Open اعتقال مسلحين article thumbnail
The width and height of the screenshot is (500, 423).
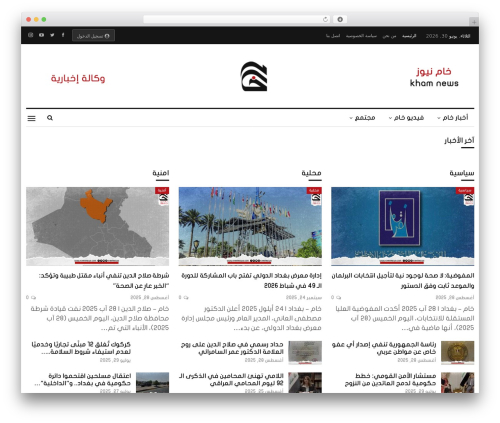tap(152, 383)
